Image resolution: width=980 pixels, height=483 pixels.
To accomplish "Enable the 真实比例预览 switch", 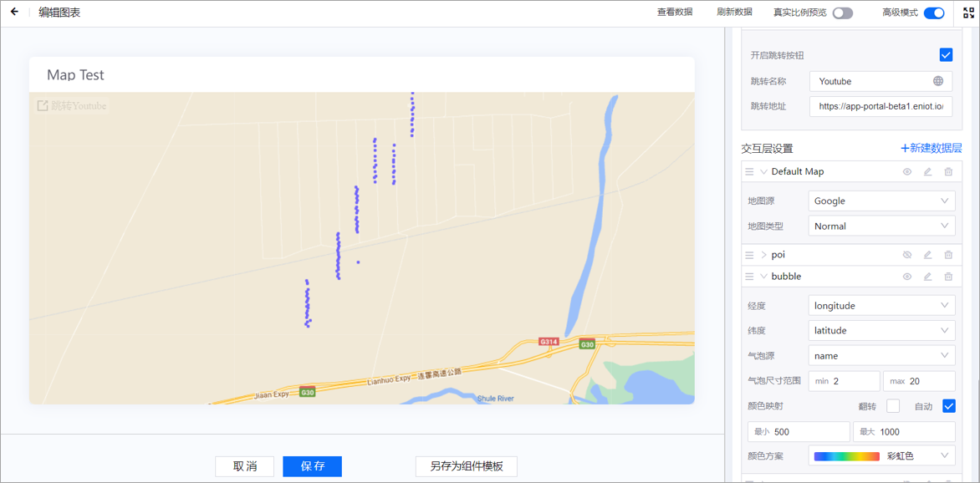I will coord(842,13).
